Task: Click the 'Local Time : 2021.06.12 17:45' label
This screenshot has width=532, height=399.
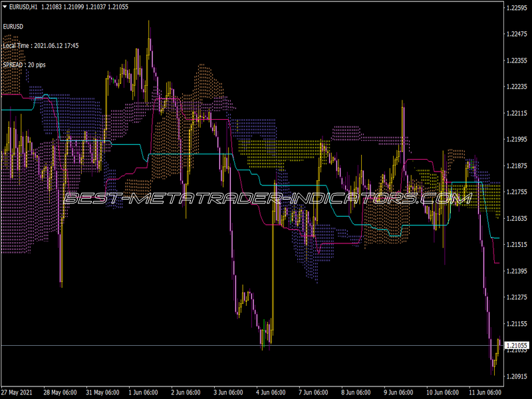Action: (x=41, y=46)
